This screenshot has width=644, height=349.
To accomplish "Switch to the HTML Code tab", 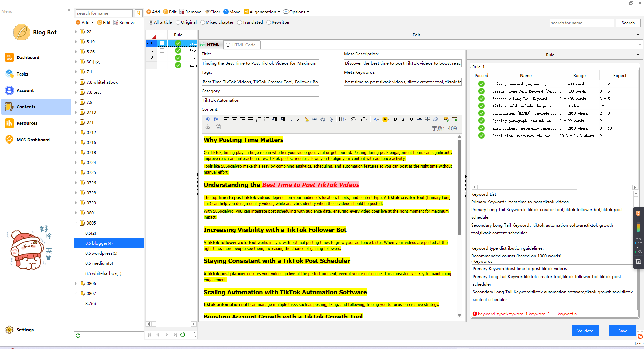I will pyautogui.click(x=241, y=45).
